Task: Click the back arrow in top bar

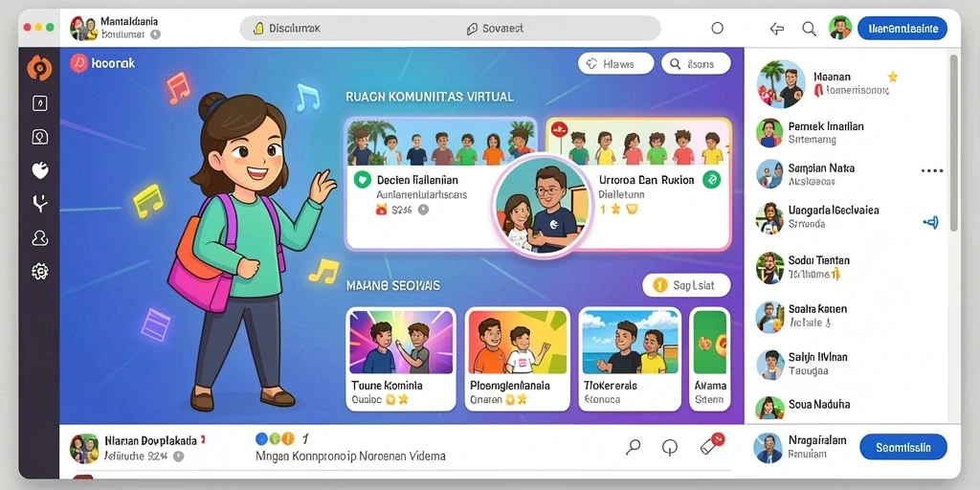Action: [777, 28]
